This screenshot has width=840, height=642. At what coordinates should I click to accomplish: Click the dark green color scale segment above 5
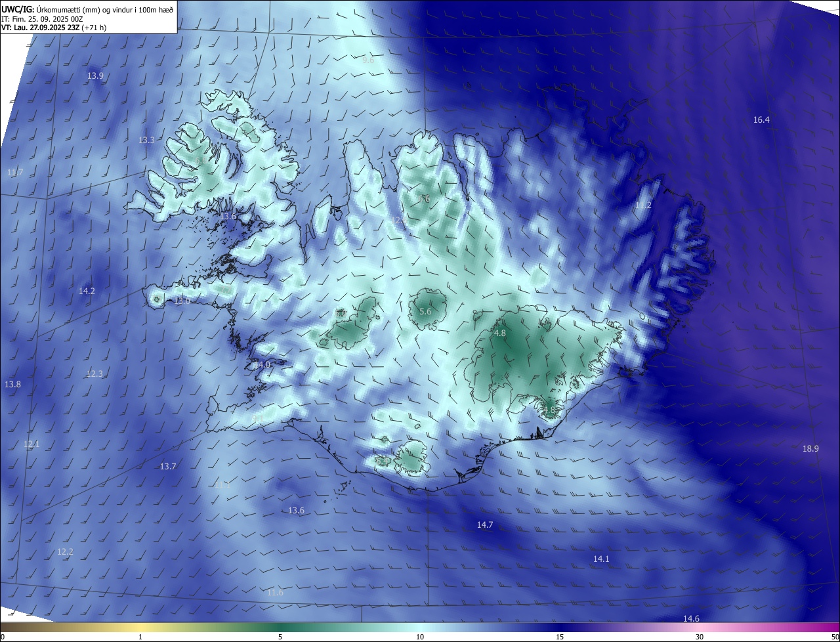pos(280,628)
